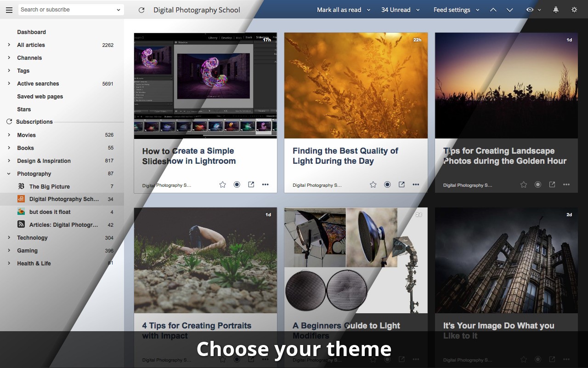
Task: Open 'Finding the Best Quality of Light' article
Action: point(345,156)
